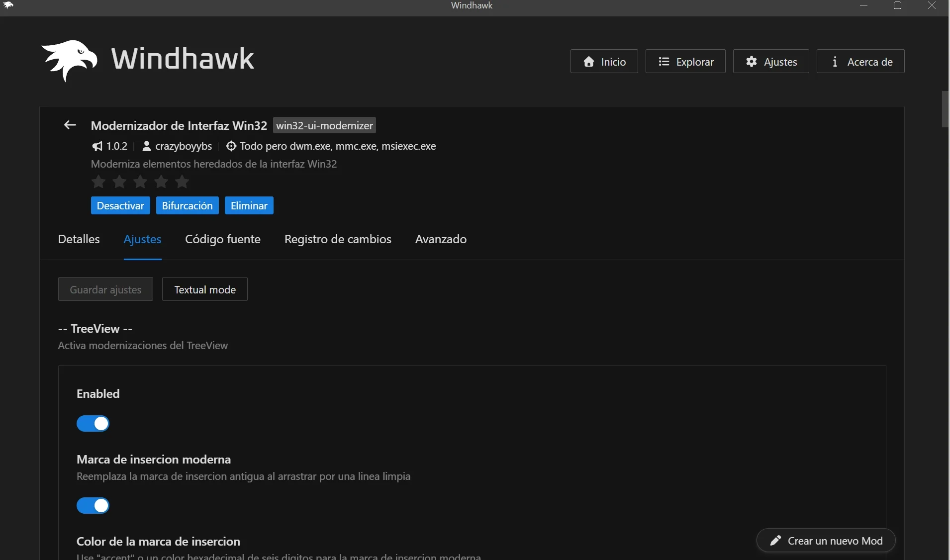Open the Detalles tab

(79, 239)
